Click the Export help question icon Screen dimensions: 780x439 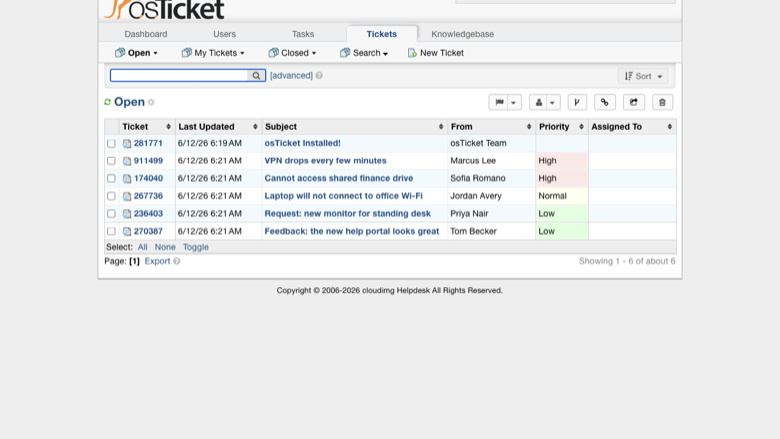pyautogui.click(x=177, y=261)
